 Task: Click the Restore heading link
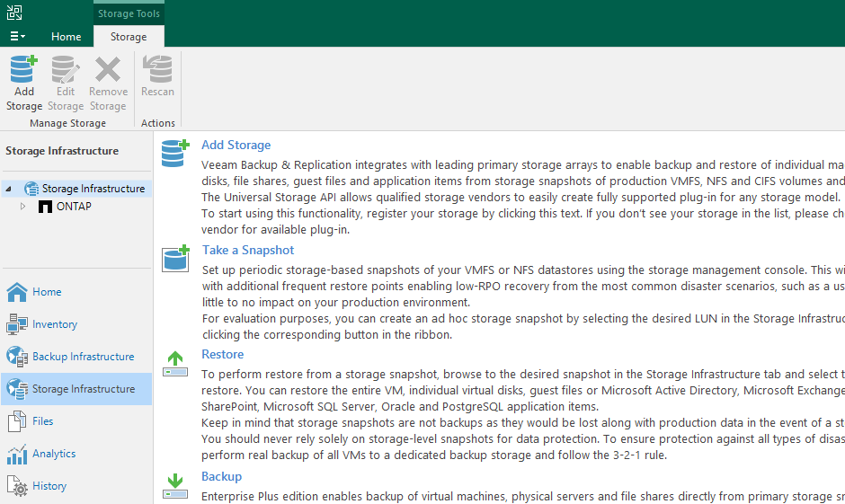223,354
